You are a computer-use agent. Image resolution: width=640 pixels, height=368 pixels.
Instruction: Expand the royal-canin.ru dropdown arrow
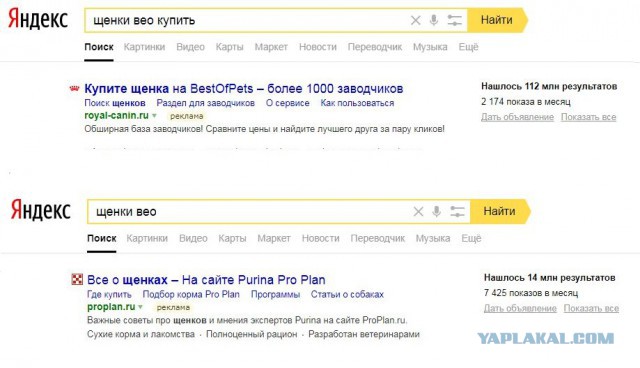[x=155, y=116]
